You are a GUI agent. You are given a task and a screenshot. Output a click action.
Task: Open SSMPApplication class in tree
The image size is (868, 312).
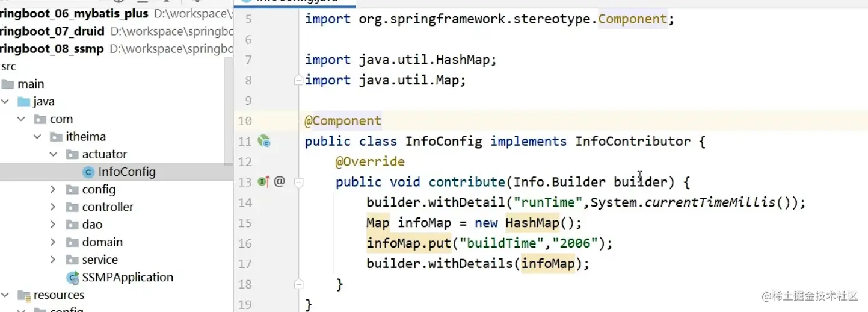click(x=128, y=277)
